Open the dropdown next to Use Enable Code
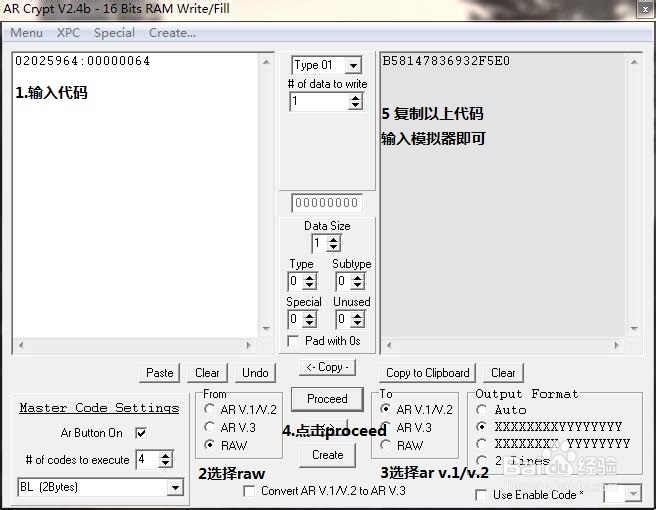This screenshot has height=510, width=656. 633,494
